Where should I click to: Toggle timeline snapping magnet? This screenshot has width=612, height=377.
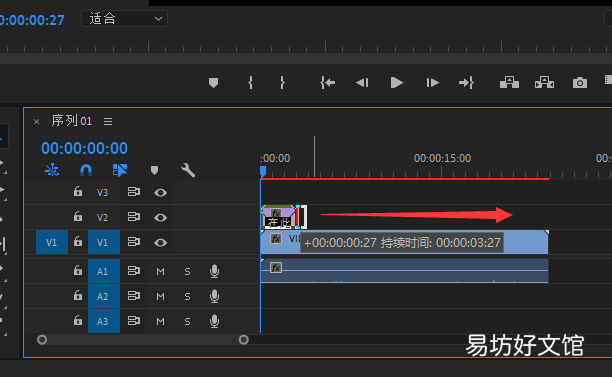(86, 170)
